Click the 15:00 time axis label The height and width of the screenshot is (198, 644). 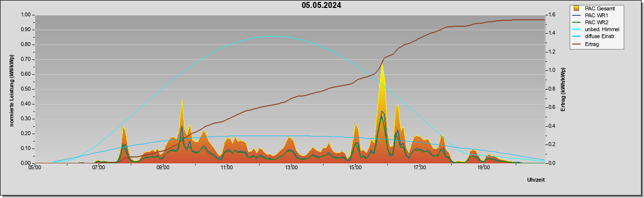pyautogui.click(x=355, y=168)
